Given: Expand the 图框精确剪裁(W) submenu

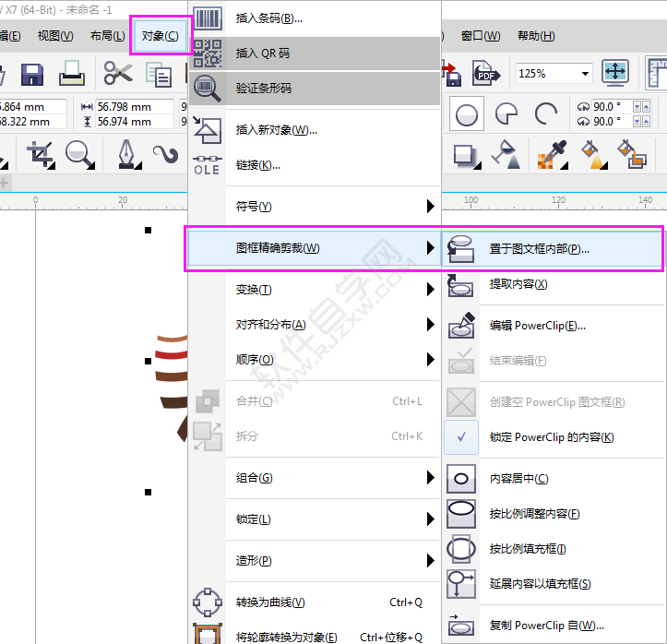Looking at the screenshot, I should 314,247.
